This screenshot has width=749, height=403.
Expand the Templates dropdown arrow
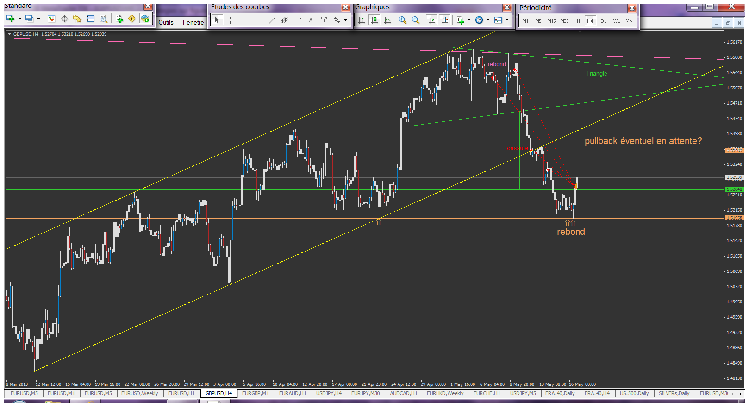tap(507, 20)
